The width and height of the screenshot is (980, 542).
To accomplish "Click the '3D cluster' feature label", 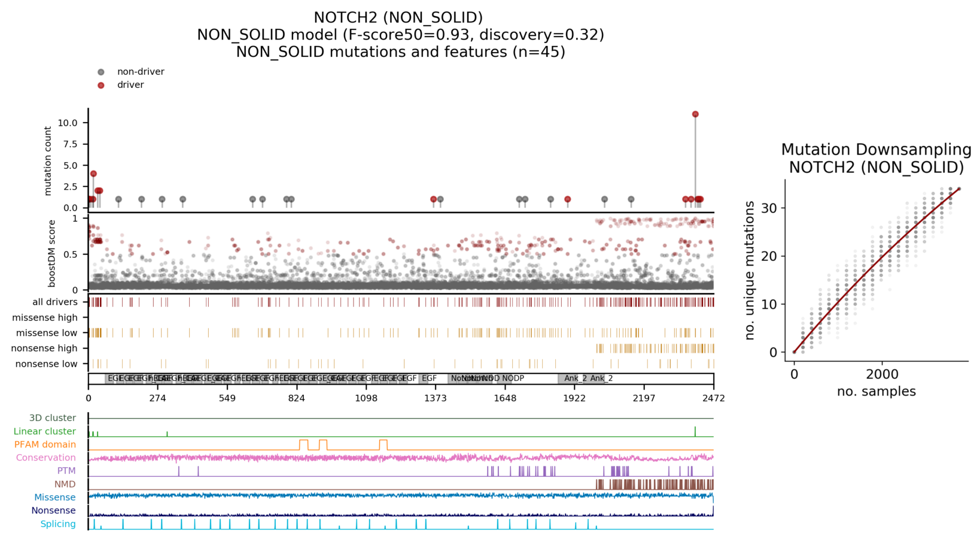I will pos(53,418).
